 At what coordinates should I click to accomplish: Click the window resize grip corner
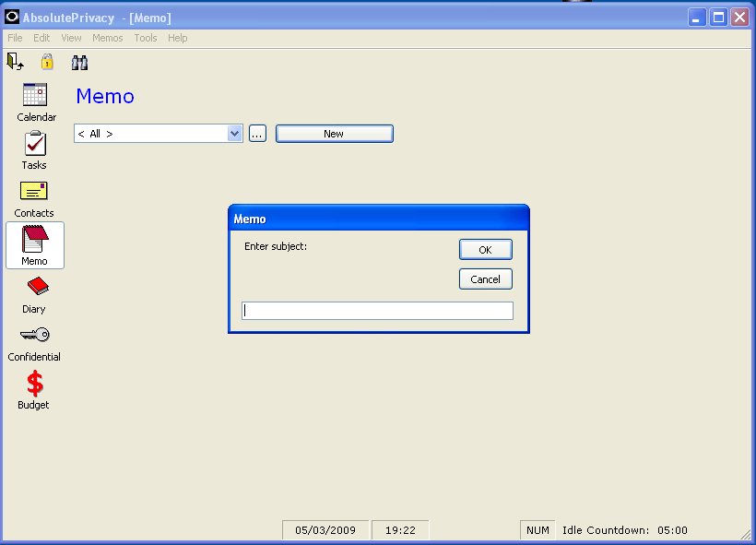point(747,534)
